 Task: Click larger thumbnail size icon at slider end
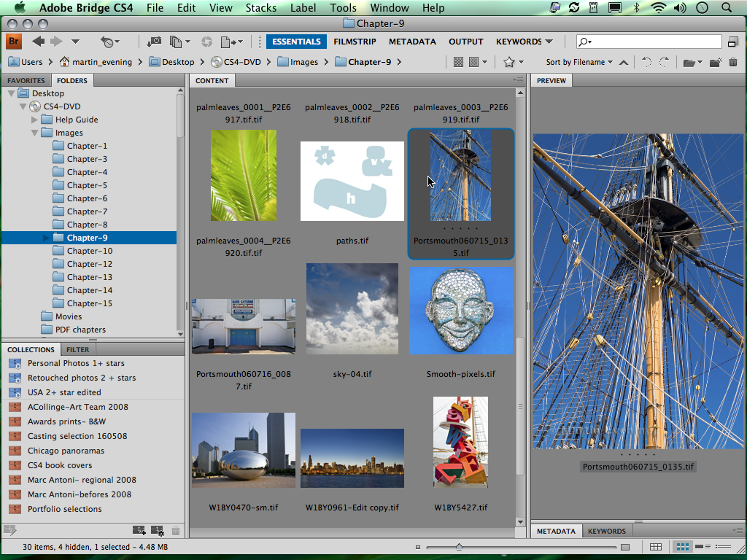tap(625, 547)
